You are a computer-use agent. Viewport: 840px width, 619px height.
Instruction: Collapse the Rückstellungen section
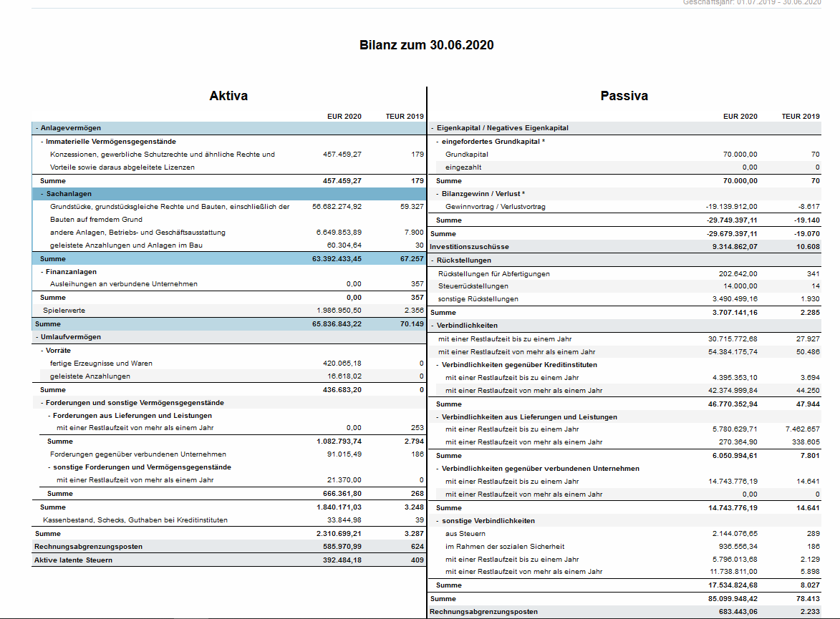point(433,260)
